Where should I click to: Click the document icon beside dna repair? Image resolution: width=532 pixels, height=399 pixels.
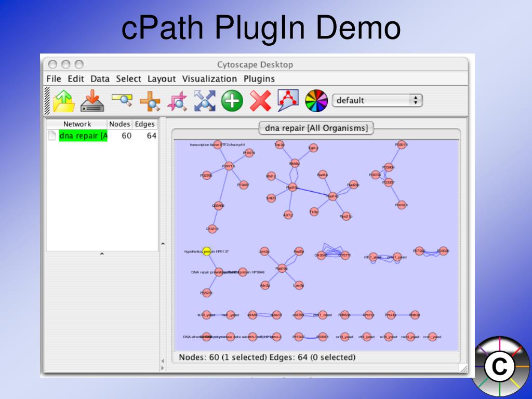(x=52, y=136)
